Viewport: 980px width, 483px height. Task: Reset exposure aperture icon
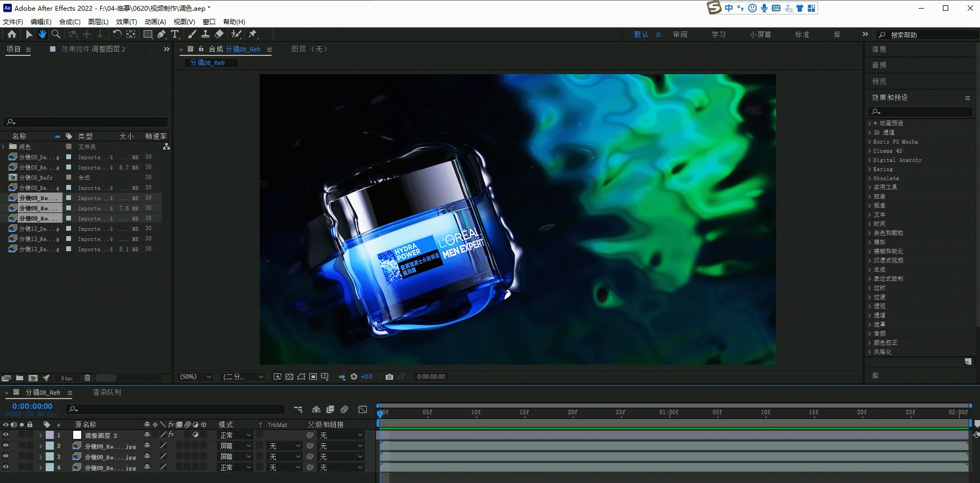pyautogui.click(x=354, y=377)
